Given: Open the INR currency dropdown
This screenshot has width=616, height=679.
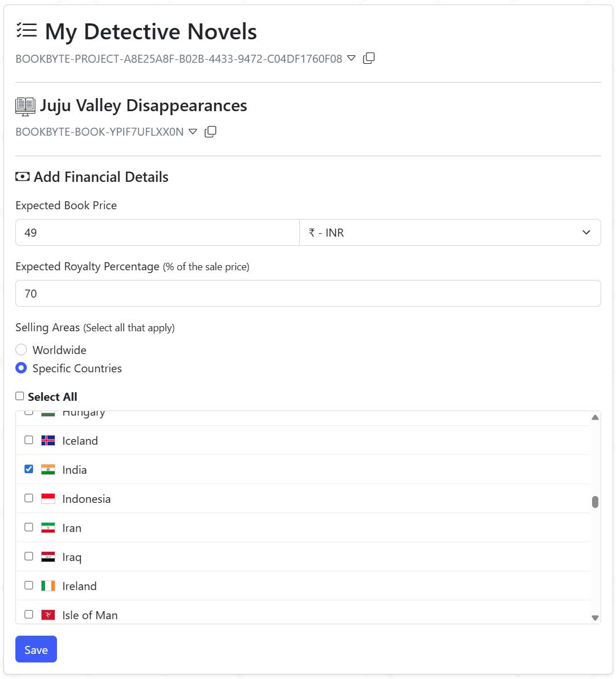Looking at the screenshot, I should pos(450,233).
